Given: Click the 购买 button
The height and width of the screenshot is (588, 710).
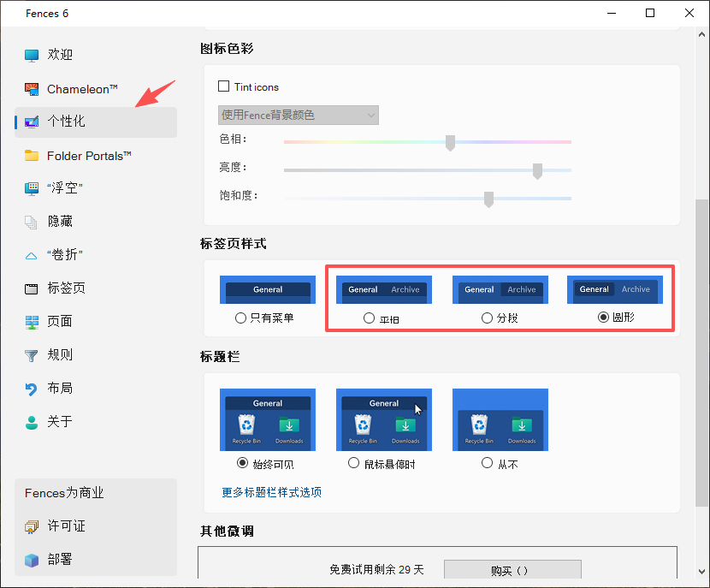Looking at the screenshot, I should pos(512,569).
